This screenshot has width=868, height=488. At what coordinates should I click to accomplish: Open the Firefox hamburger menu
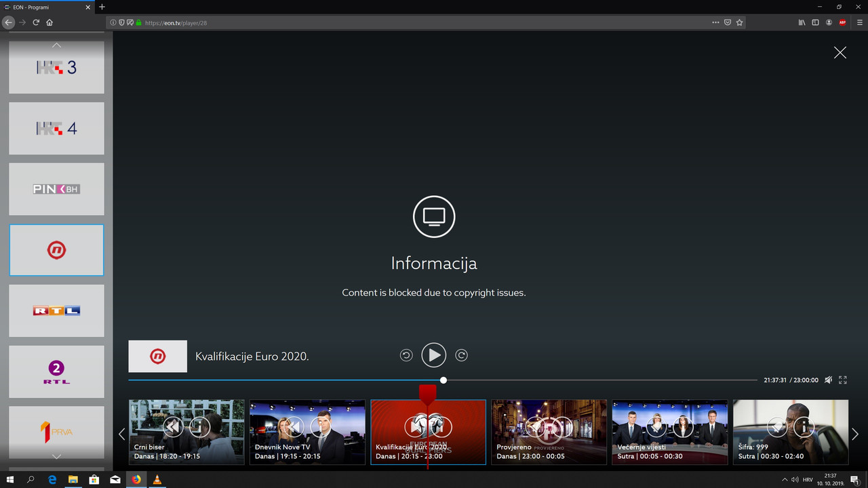click(860, 22)
